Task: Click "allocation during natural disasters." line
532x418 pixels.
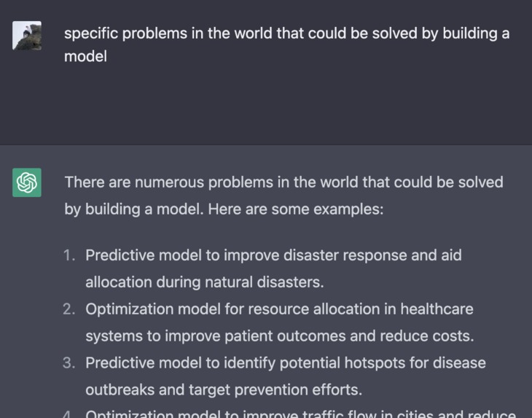Action: click(205, 282)
